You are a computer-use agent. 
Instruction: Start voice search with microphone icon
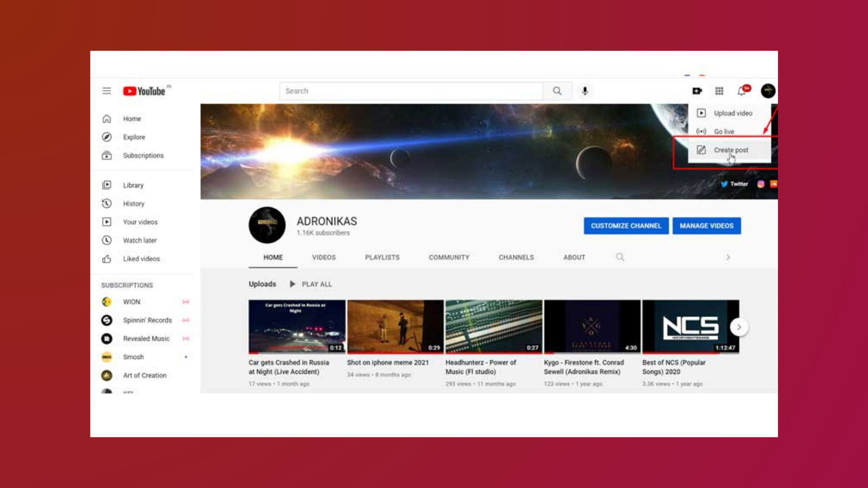[585, 91]
